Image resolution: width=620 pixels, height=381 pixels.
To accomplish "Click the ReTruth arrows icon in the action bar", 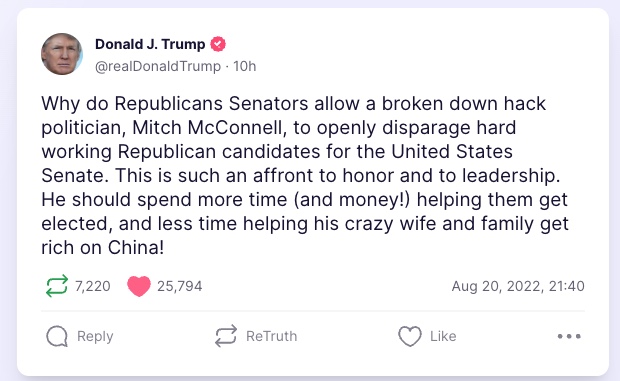I will [226, 336].
